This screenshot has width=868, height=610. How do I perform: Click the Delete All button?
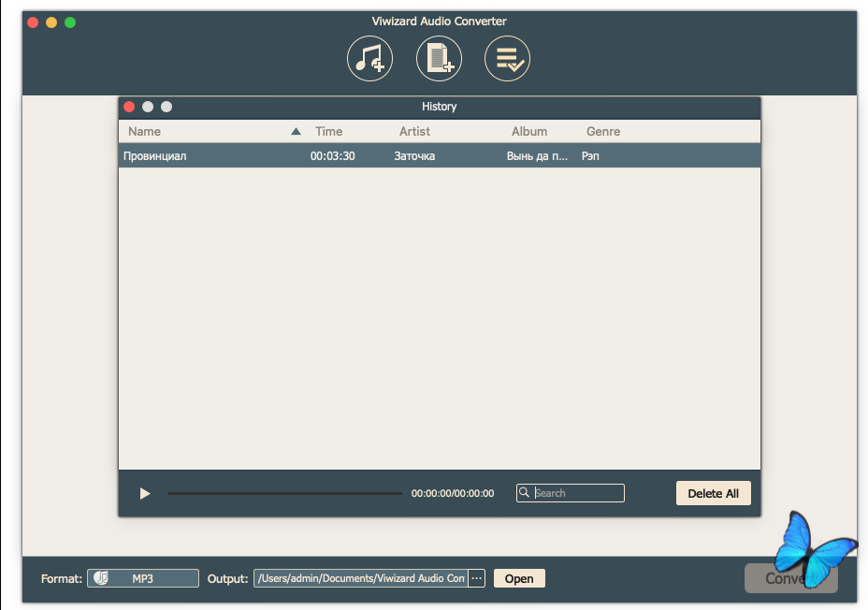pos(713,493)
